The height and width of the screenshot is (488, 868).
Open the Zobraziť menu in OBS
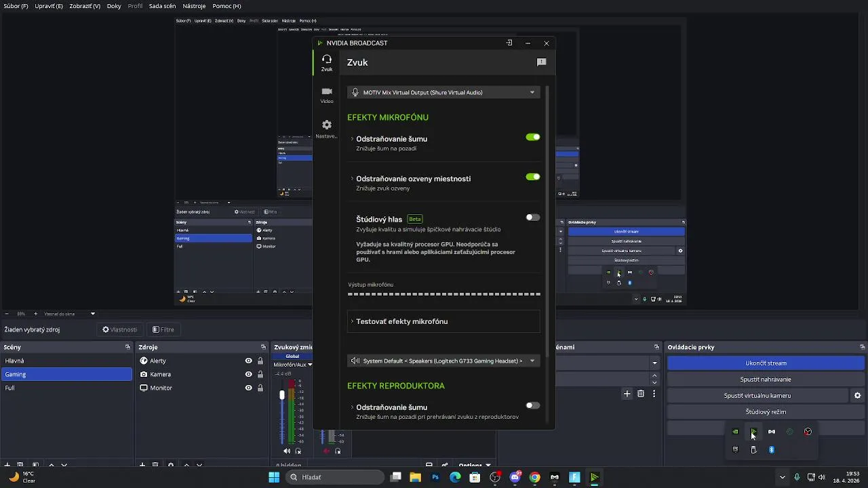coord(84,6)
